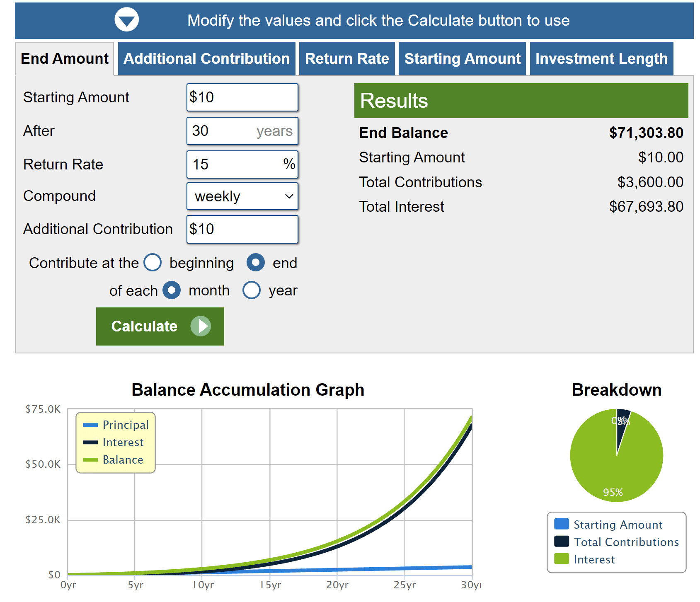Screen dimensions: 700x602
Task: Click the blue Starting Amount legend swatch
Action: (x=562, y=524)
